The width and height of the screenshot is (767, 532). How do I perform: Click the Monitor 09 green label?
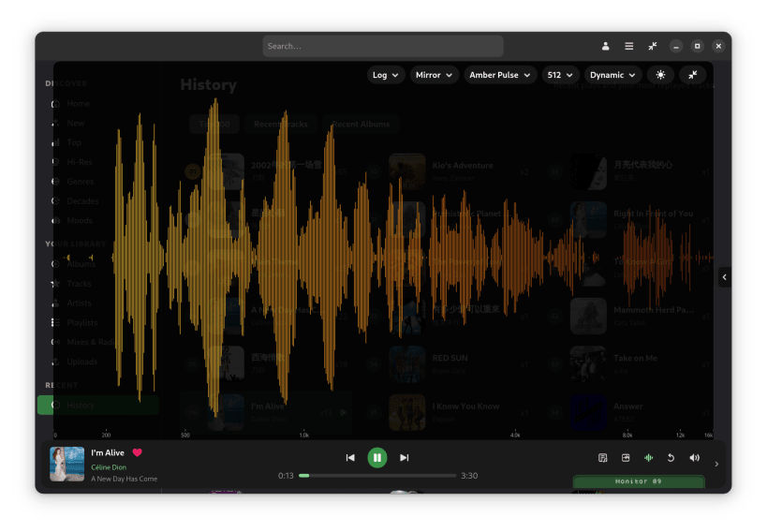click(639, 481)
